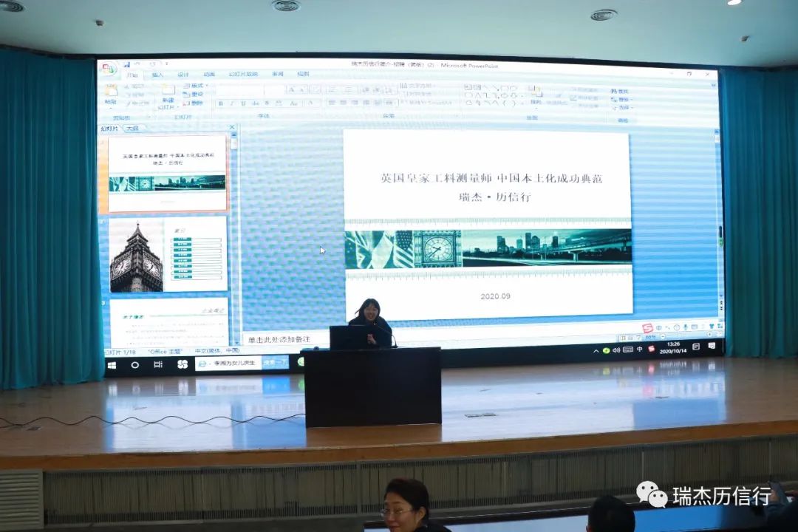Click the volume speaker icon in tray
The width and height of the screenshot is (798, 532).
[x=615, y=350]
